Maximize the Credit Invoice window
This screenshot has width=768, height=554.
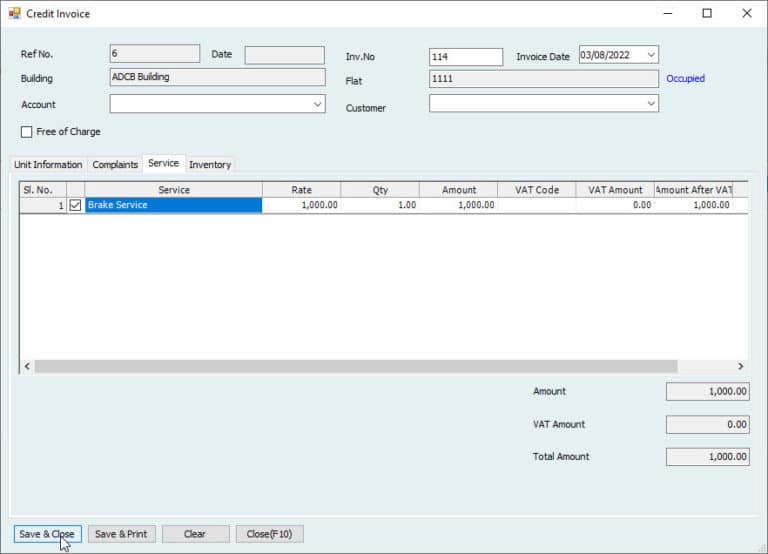tap(707, 14)
